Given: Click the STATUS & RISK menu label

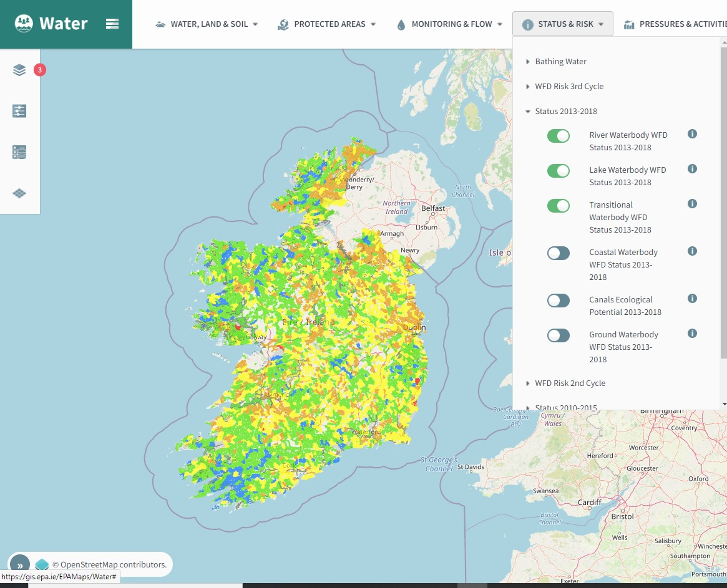Looking at the screenshot, I should point(565,24).
